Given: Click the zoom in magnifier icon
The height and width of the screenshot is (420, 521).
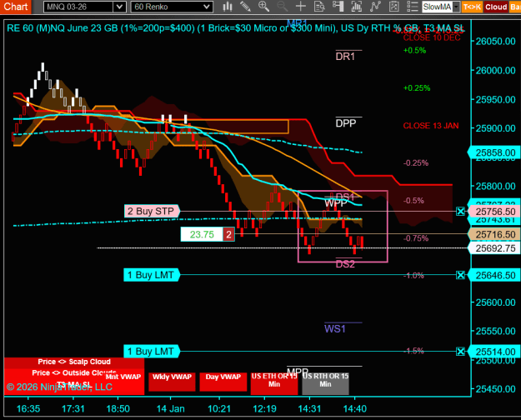Looking at the screenshot, I should coord(263,7).
